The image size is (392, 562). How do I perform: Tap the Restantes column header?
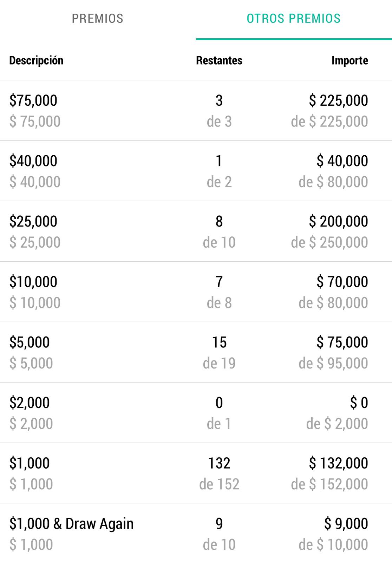point(219,60)
